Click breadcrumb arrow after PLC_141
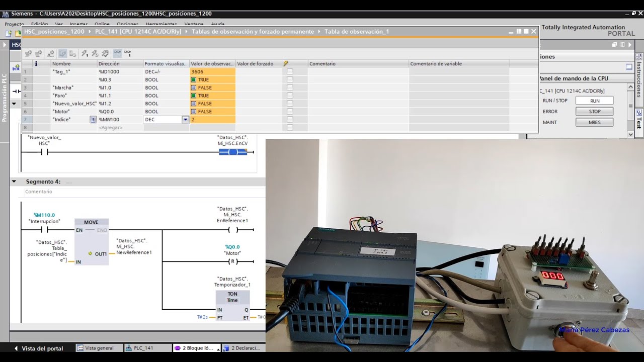644x362 pixels. coord(186,32)
